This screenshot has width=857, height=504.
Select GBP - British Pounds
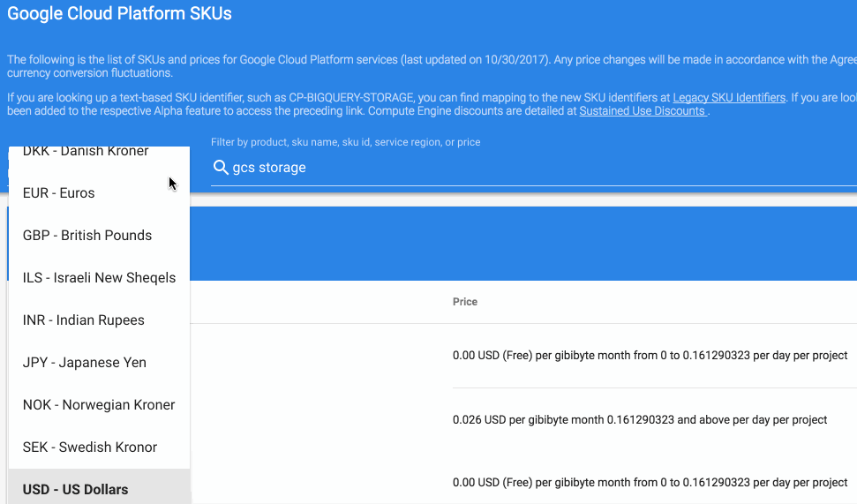point(99,235)
